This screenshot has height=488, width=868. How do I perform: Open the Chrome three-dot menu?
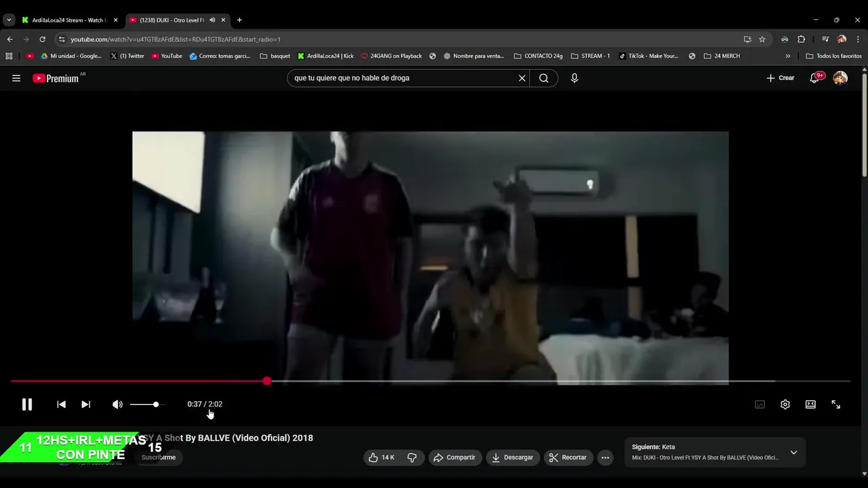[859, 39]
